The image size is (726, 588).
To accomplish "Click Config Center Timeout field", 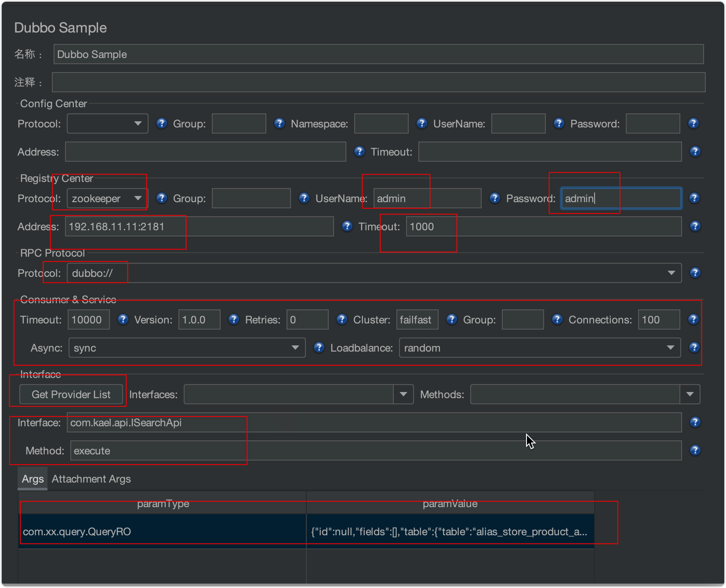I will point(550,152).
